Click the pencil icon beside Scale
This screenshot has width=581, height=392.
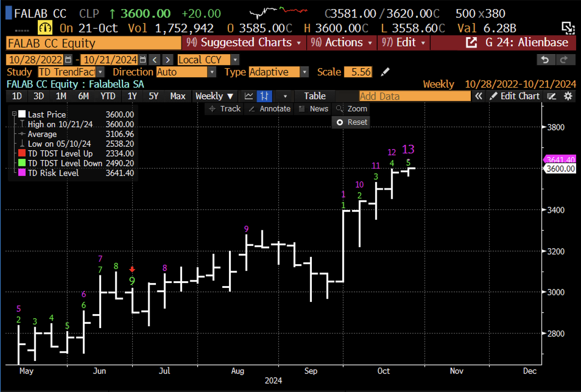pyautogui.click(x=385, y=72)
